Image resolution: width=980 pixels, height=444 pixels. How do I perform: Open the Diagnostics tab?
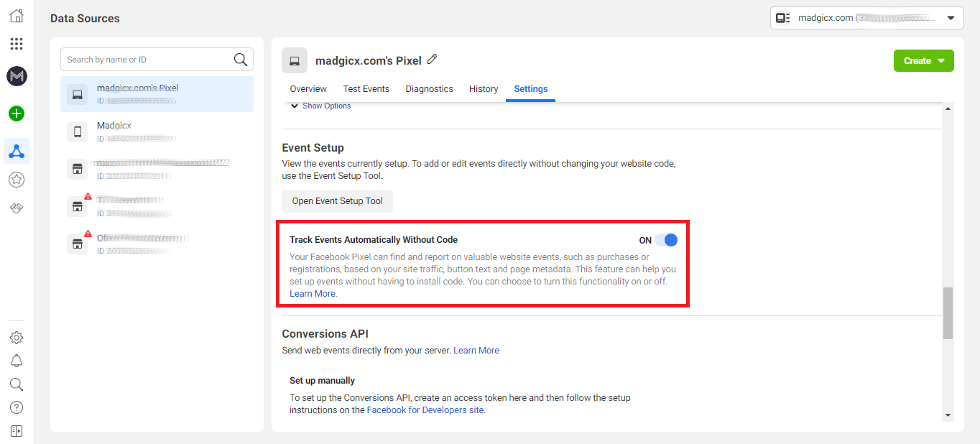tap(429, 89)
